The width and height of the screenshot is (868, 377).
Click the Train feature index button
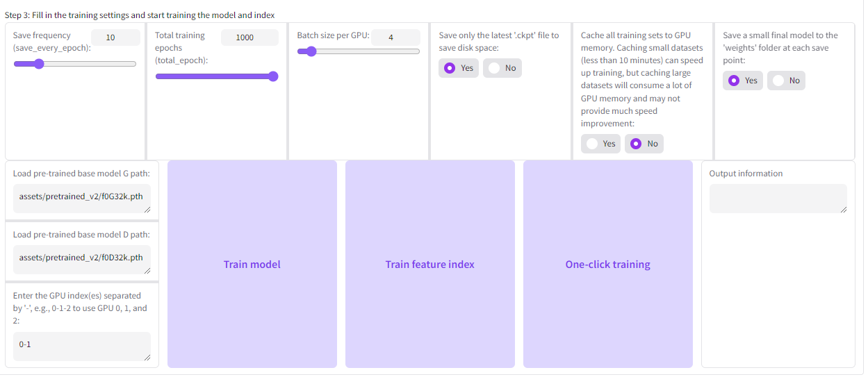[x=430, y=264]
